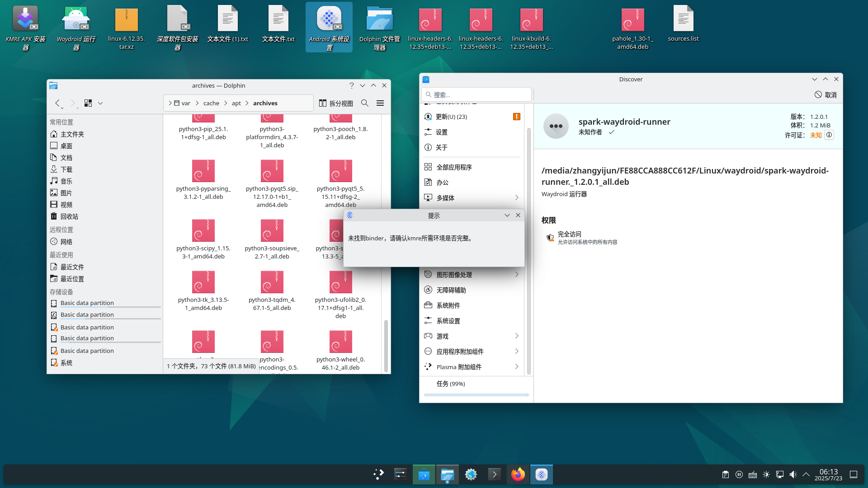Click license info icon next to 未知
Screen dimensions: 868x488
click(x=829, y=135)
